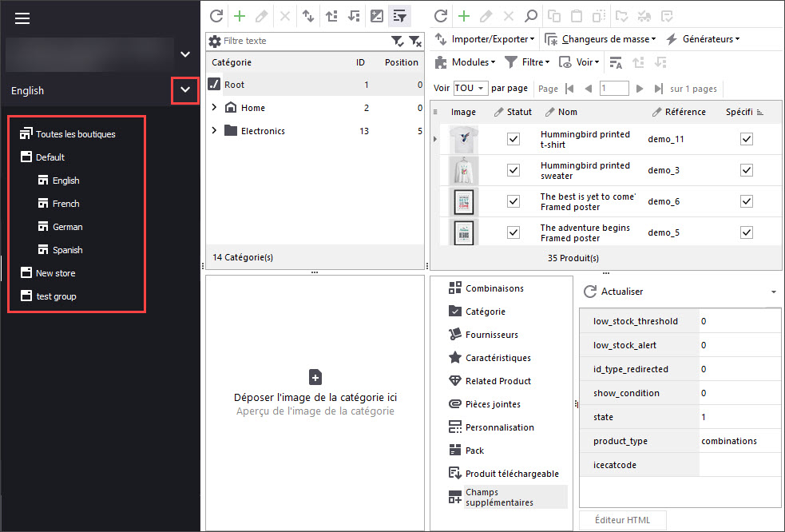This screenshot has height=532, width=785.
Task: Open the Filtre dropdown in product toolbar
Action: click(527, 62)
